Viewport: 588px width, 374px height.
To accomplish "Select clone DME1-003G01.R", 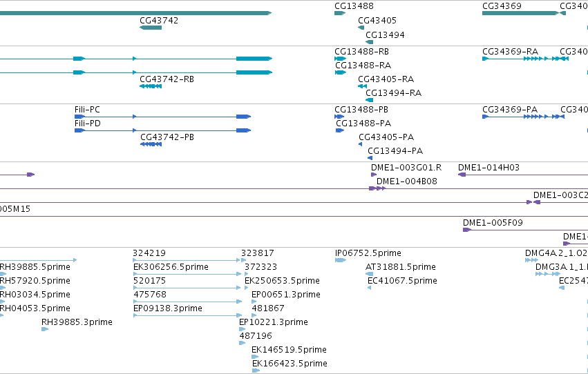I will (x=374, y=175).
